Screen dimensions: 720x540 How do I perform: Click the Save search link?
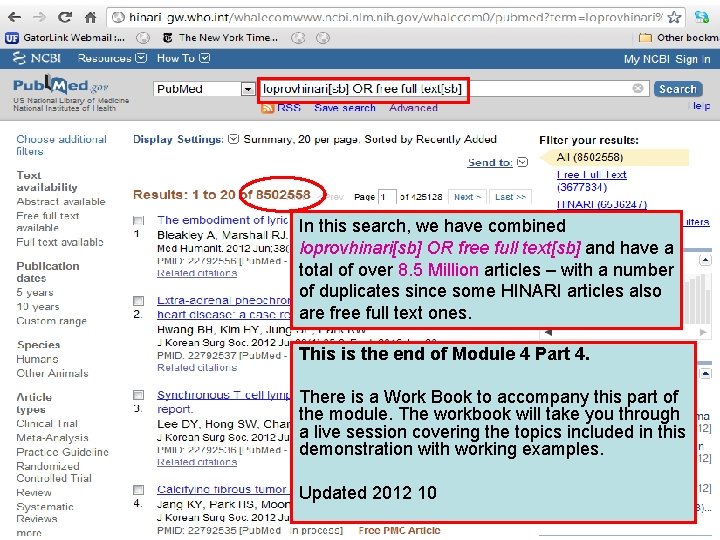pos(345,108)
